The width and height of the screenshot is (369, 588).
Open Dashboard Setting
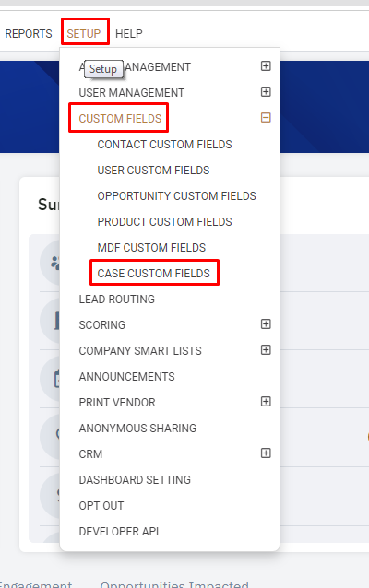click(135, 479)
